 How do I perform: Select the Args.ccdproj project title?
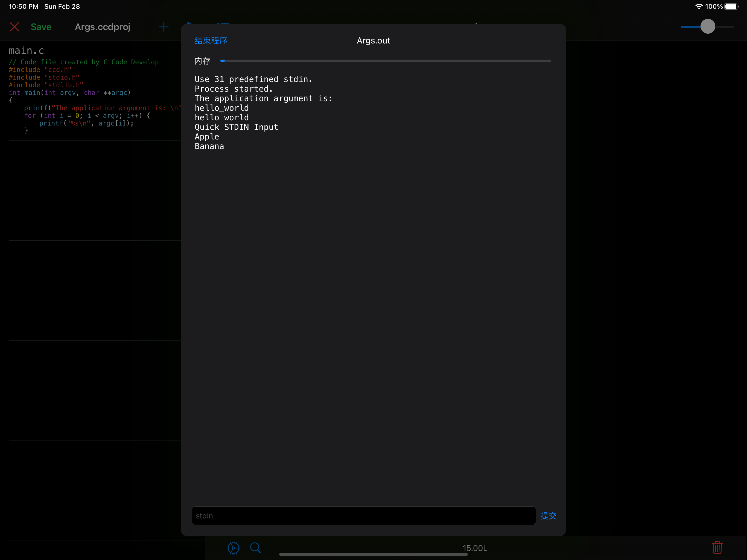click(x=102, y=27)
